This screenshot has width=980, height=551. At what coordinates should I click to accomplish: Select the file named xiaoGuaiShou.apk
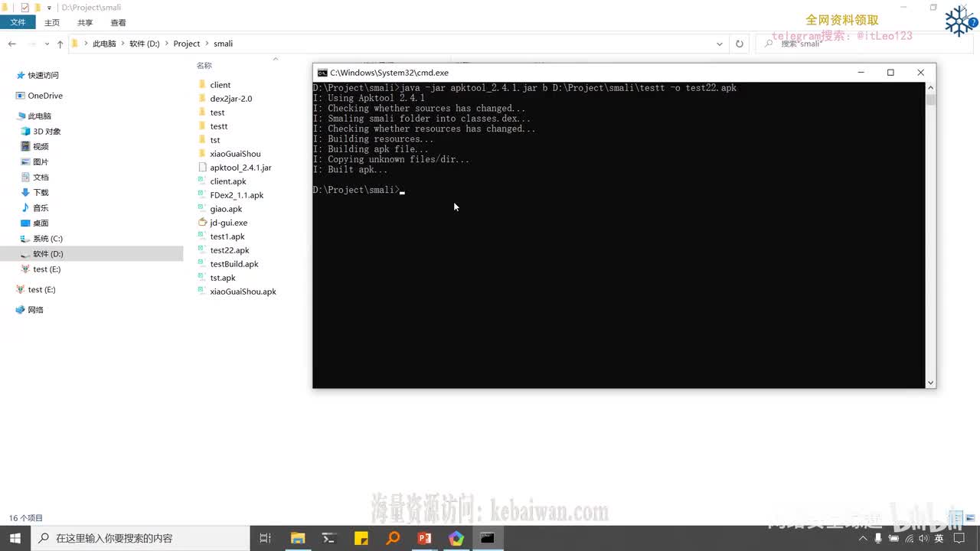point(243,292)
